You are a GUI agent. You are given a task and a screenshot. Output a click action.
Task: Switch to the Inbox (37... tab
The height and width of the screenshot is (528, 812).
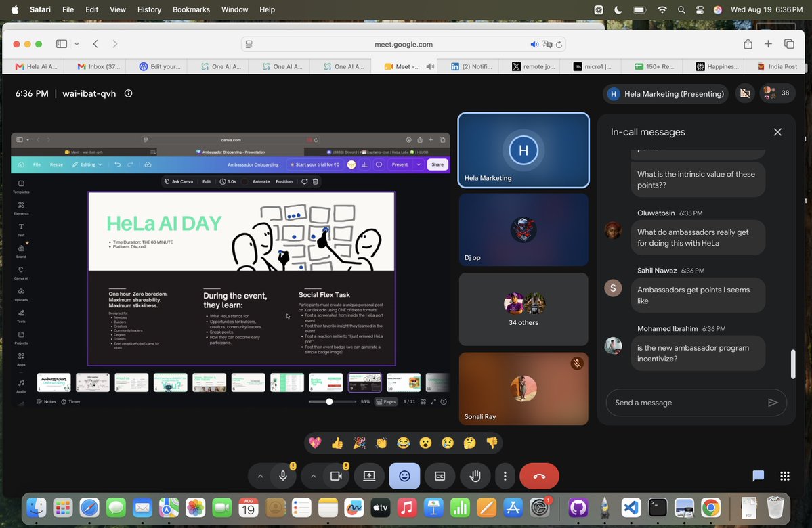tap(98, 66)
